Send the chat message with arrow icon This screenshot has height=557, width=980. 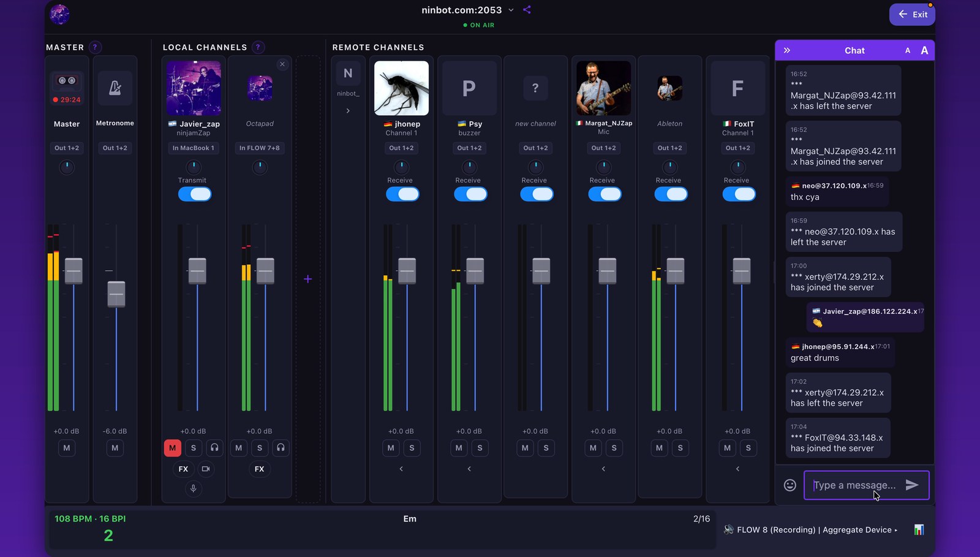(x=912, y=485)
